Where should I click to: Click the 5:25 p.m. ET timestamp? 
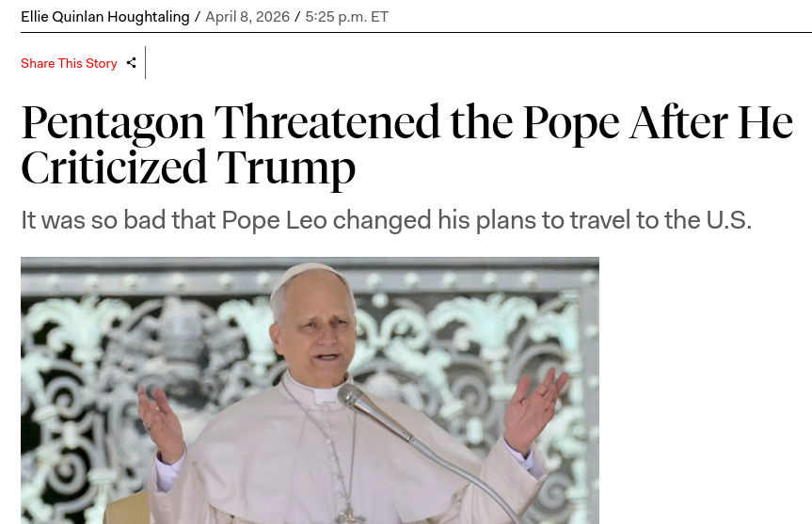(346, 17)
